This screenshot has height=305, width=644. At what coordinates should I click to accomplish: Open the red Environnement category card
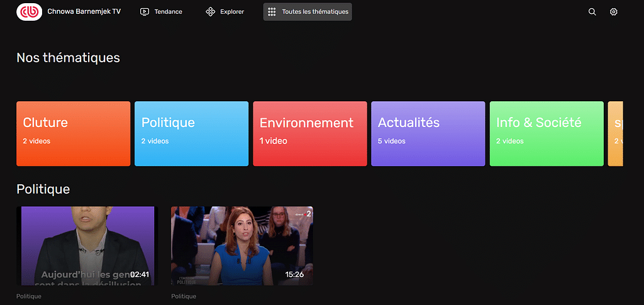point(309,133)
